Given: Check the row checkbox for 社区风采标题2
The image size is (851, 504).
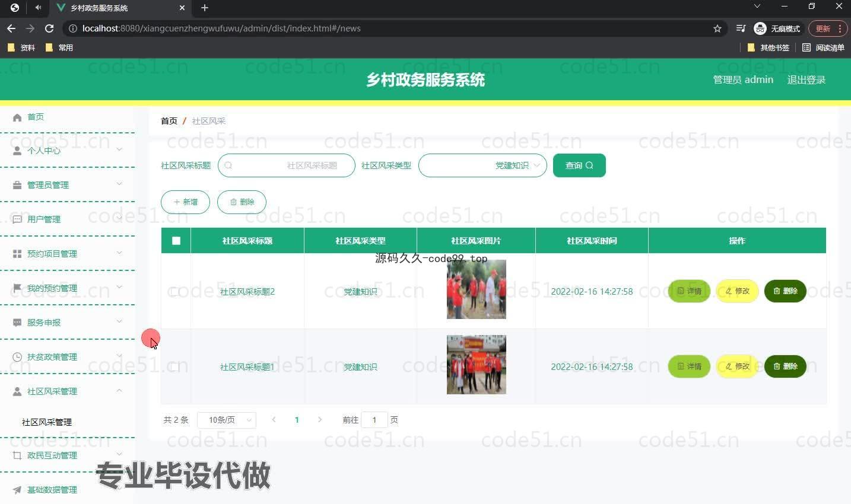Looking at the screenshot, I should click(x=175, y=292).
